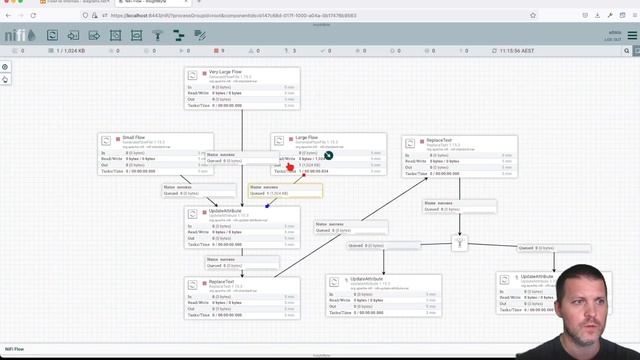Click the stopped status square on Very Large Flow
This screenshot has width=640, height=360.
tap(204, 73)
